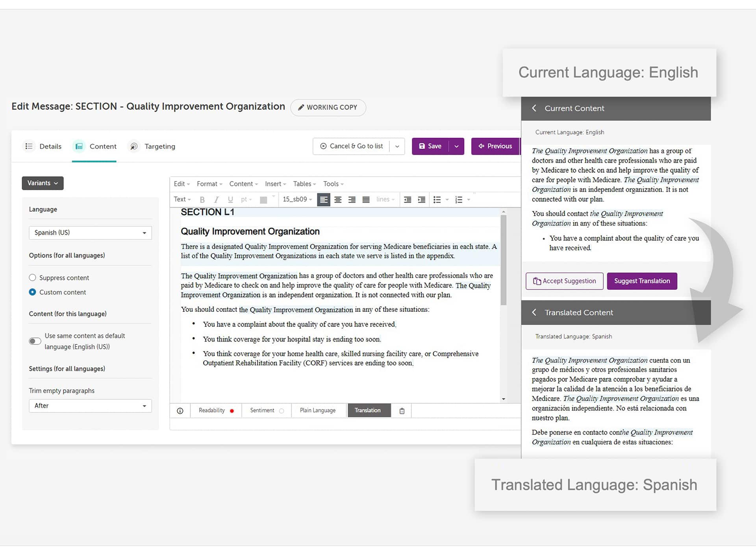Open the info icon in the bottom bar

coord(180,411)
